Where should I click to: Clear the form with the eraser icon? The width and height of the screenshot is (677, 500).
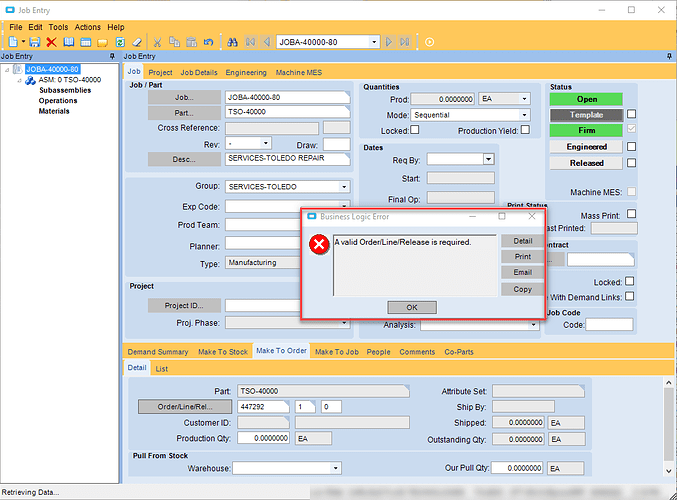(137, 42)
